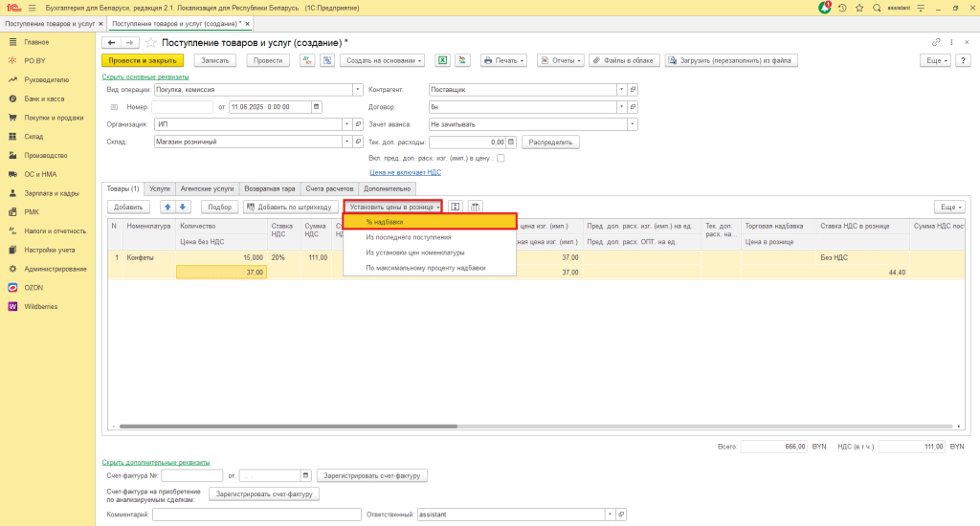Expand the Контрагент dropdown arrow
This screenshot has height=526, width=980.
[621, 89]
